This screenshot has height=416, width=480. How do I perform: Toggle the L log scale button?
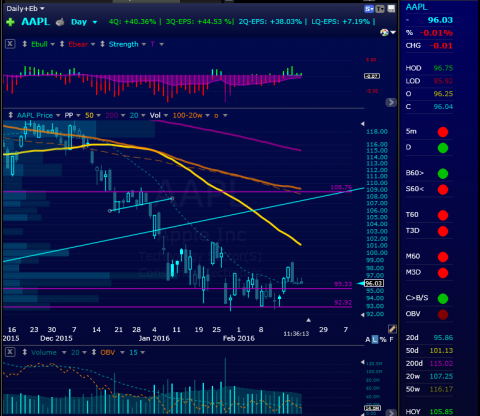375,339
